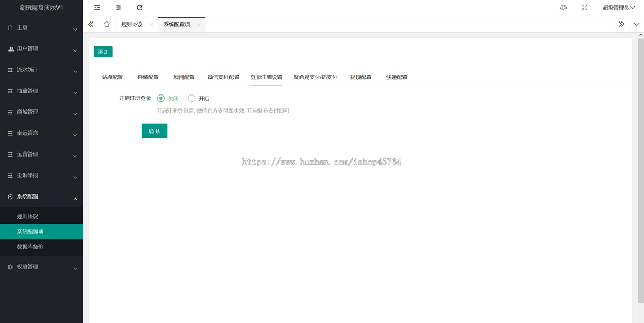This screenshot has height=323, width=644.
Task: Open the 微信支付配置 tab
Action: click(x=223, y=77)
